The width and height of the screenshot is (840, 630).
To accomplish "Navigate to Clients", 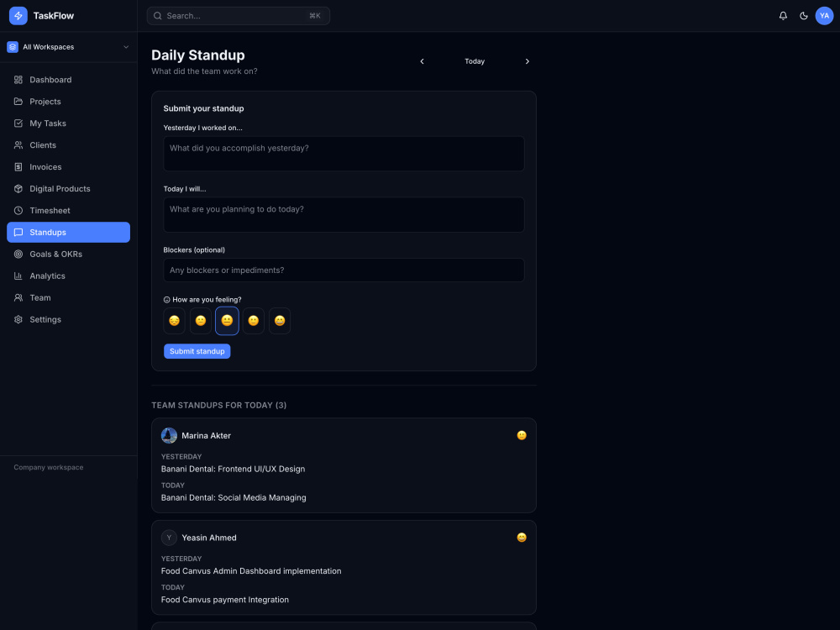I will tap(68, 145).
